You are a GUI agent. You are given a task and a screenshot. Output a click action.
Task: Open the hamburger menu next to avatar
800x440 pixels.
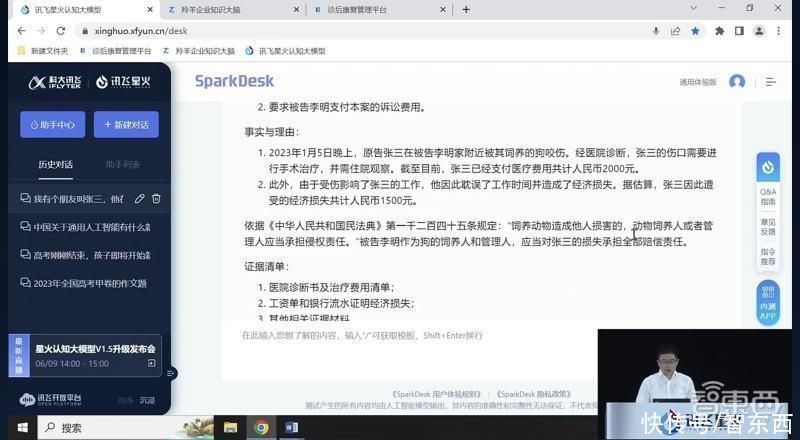[x=770, y=82]
